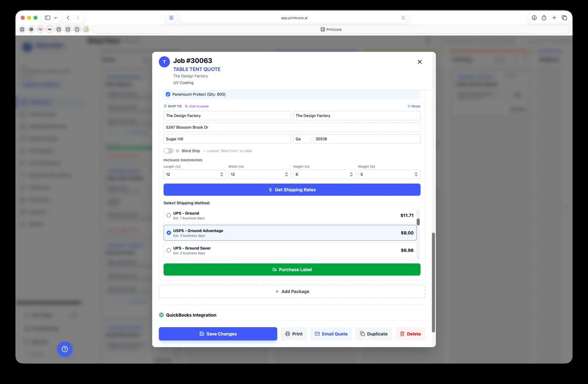Viewport: 588px width, 384px height.
Task: Click the Width (in) stepper arrows
Action: [287, 174]
